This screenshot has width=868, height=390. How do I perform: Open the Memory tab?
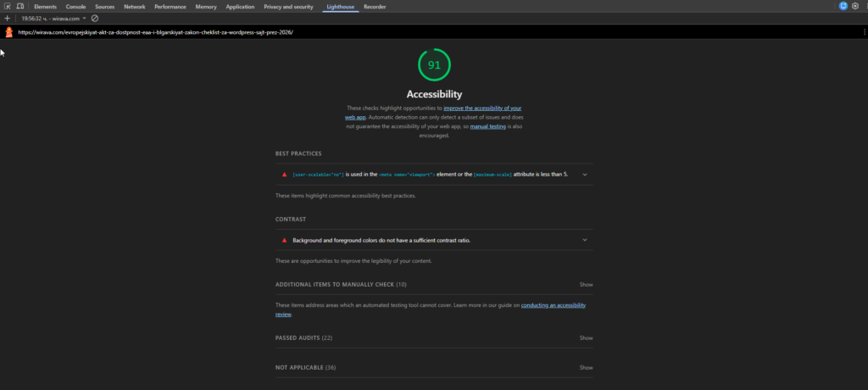click(206, 7)
